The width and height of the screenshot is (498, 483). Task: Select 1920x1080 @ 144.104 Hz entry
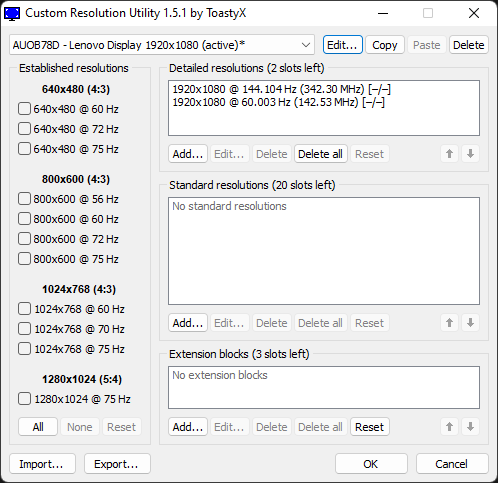point(281,89)
